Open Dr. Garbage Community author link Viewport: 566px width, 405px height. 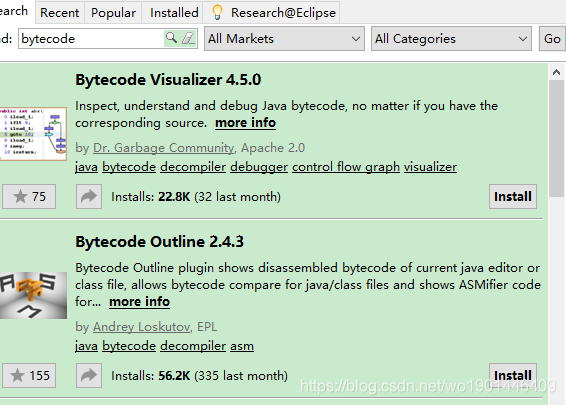[x=164, y=148]
